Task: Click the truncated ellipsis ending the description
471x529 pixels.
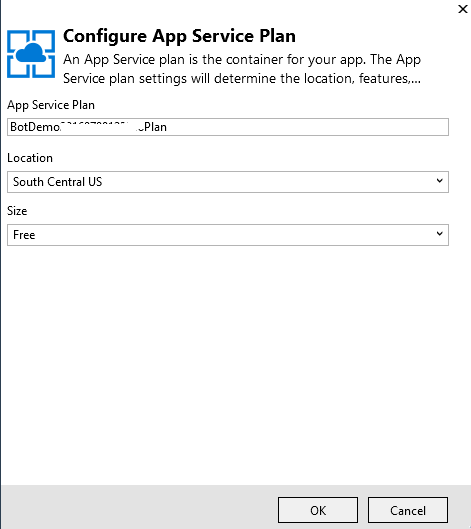Action: (x=415, y=81)
